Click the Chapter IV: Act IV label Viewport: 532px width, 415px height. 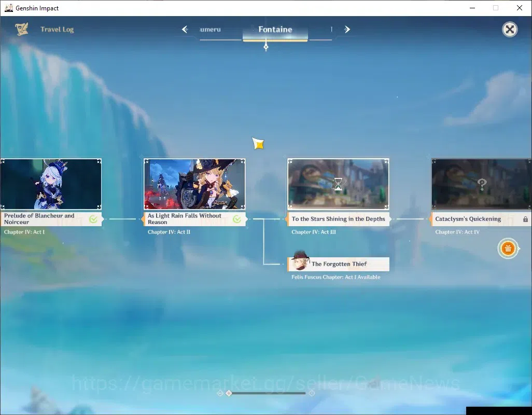457,232
